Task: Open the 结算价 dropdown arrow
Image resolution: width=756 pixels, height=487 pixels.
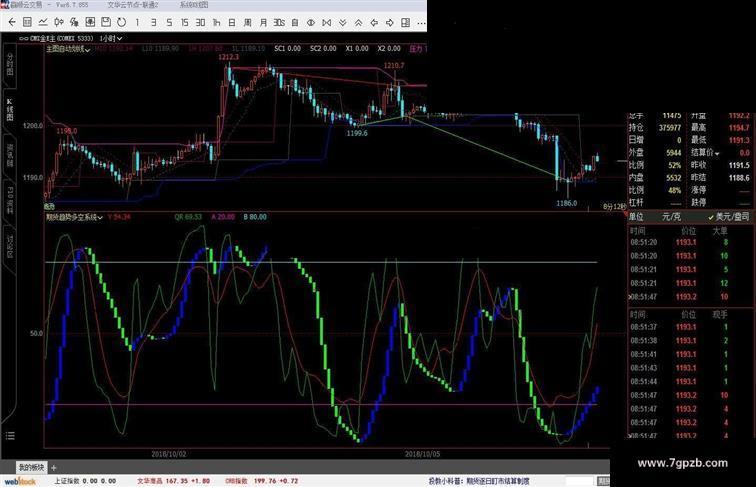Action: pos(717,153)
